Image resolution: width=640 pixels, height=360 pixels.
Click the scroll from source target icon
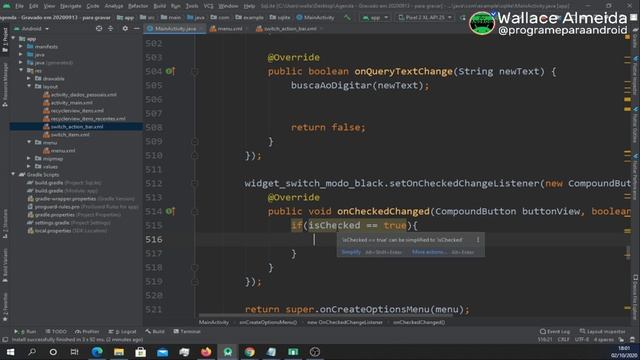click(99, 29)
